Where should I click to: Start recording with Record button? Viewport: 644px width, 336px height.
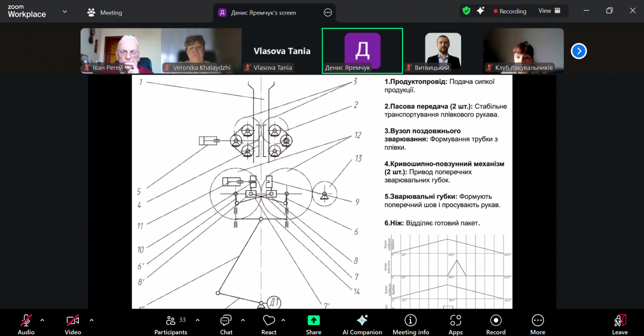(x=496, y=324)
